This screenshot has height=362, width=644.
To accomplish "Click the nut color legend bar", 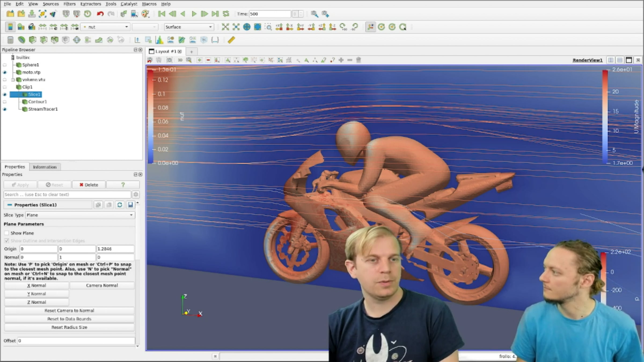I will (151, 116).
